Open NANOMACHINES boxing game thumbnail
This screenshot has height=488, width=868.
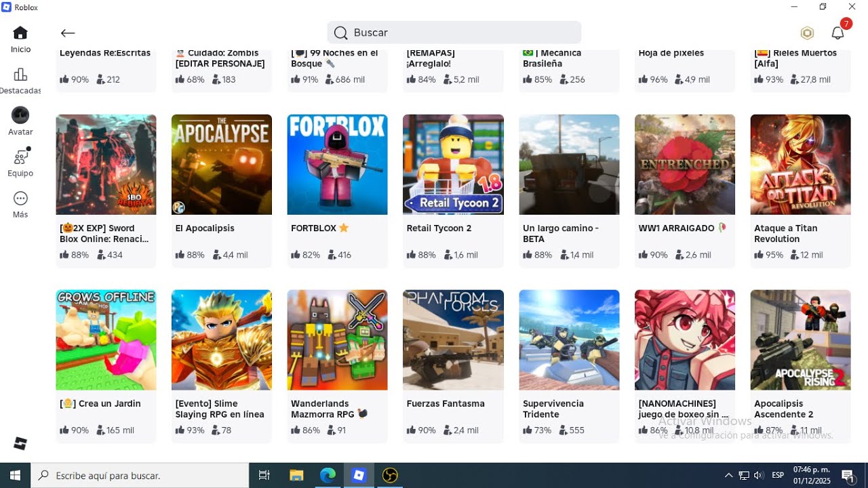[685, 340]
